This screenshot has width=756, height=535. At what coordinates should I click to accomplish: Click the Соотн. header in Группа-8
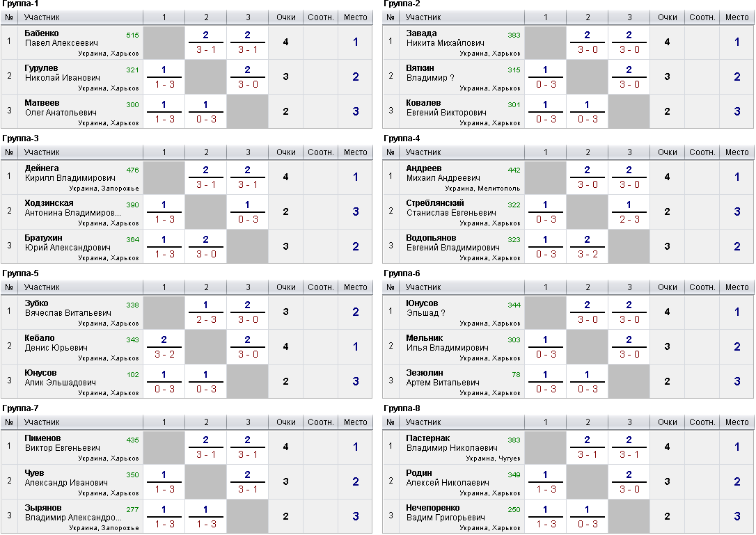702,422
